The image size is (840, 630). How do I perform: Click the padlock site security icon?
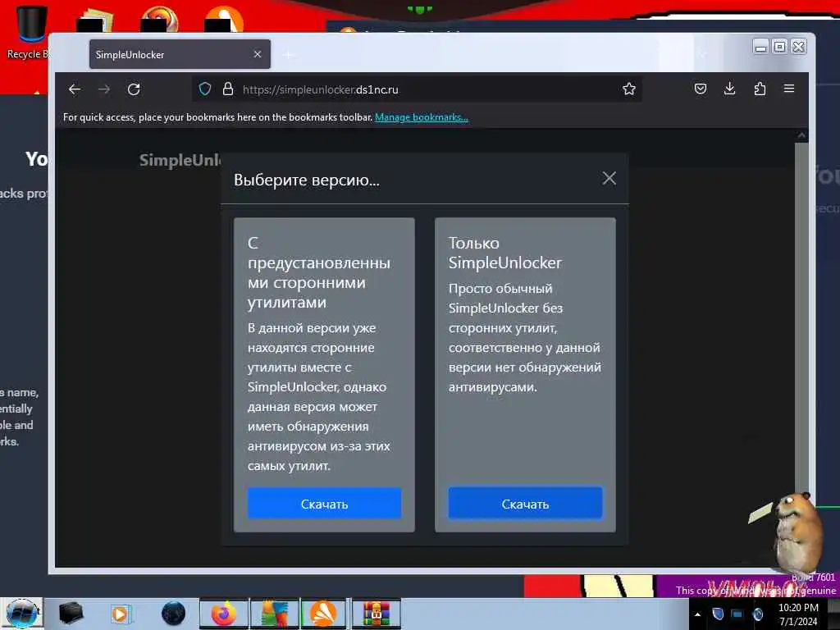click(x=228, y=89)
